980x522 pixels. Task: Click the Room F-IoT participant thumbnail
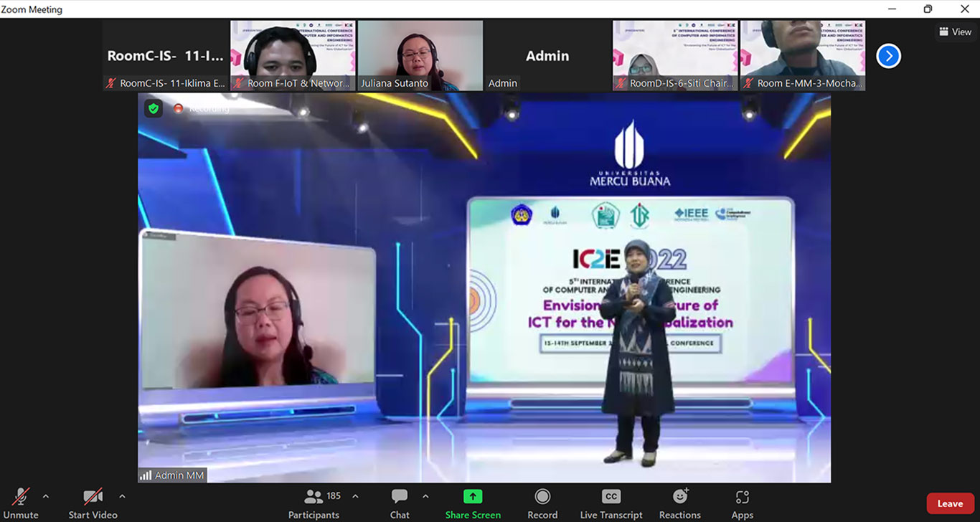[292, 55]
